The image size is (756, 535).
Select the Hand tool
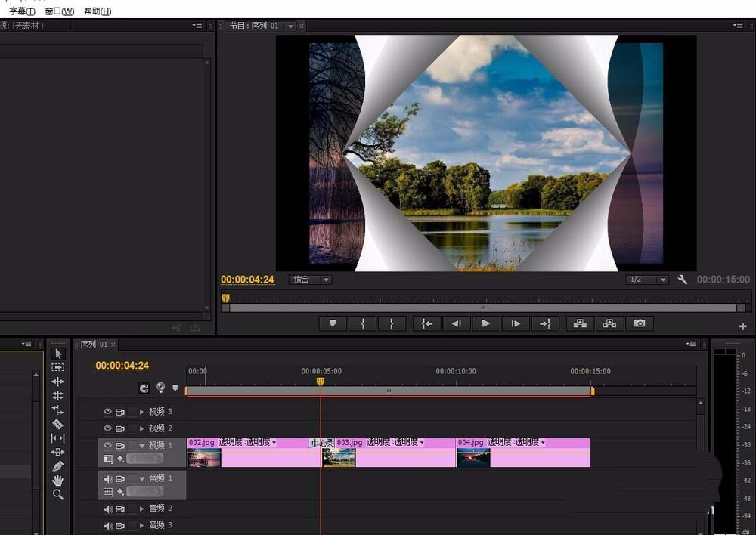58,480
